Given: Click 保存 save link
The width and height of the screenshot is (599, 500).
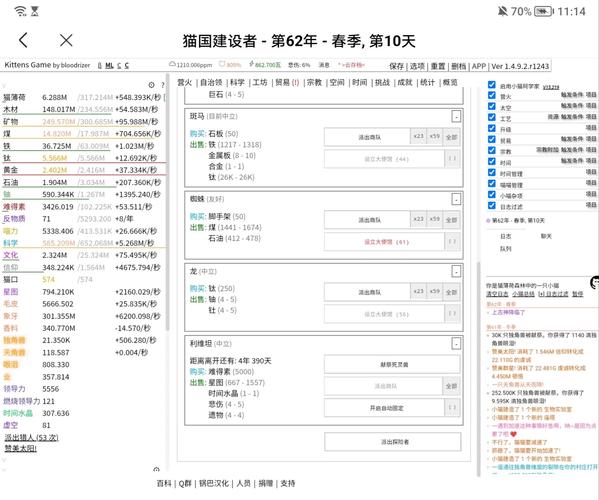Looking at the screenshot, I should (397, 66).
